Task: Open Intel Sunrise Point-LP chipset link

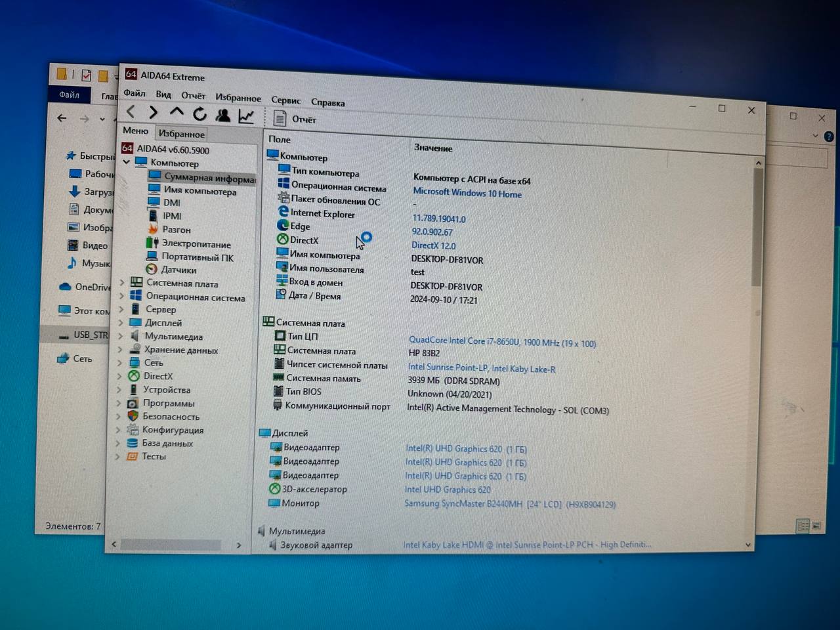Action: pyautogui.click(x=482, y=368)
